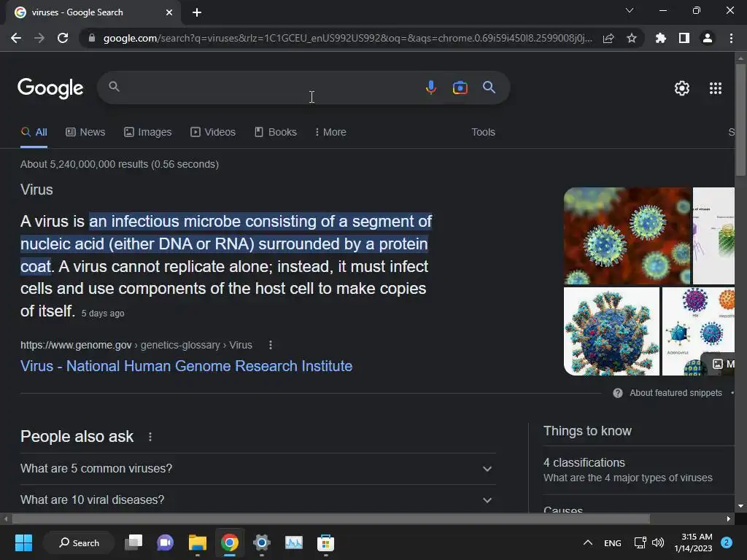The image size is (747, 560).
Task: Click the blue magnifier search button
Action: point(489,87)
